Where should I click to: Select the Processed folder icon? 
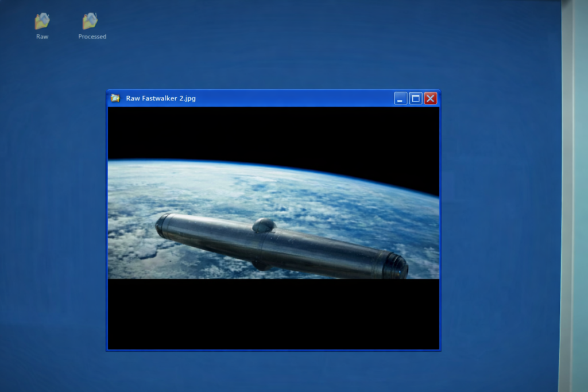(x=90, y=22)
